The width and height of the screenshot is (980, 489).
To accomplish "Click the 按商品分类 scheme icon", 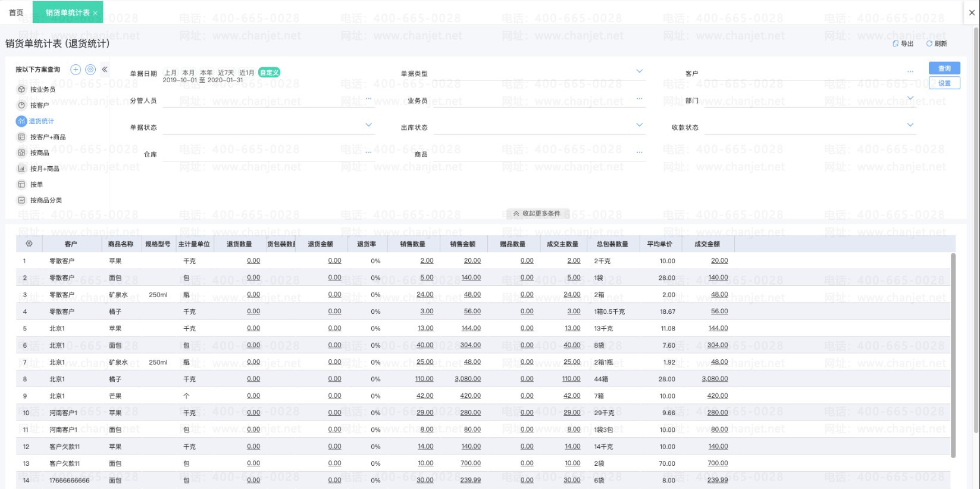I will point(21,200).
